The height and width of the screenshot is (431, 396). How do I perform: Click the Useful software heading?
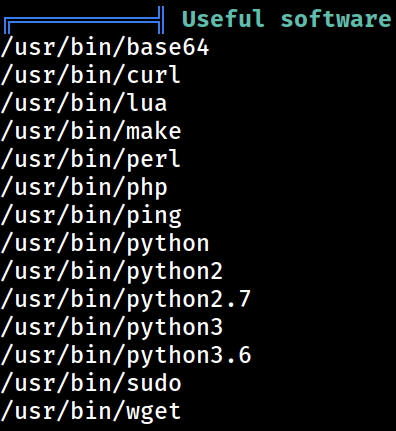click(286, 19)
